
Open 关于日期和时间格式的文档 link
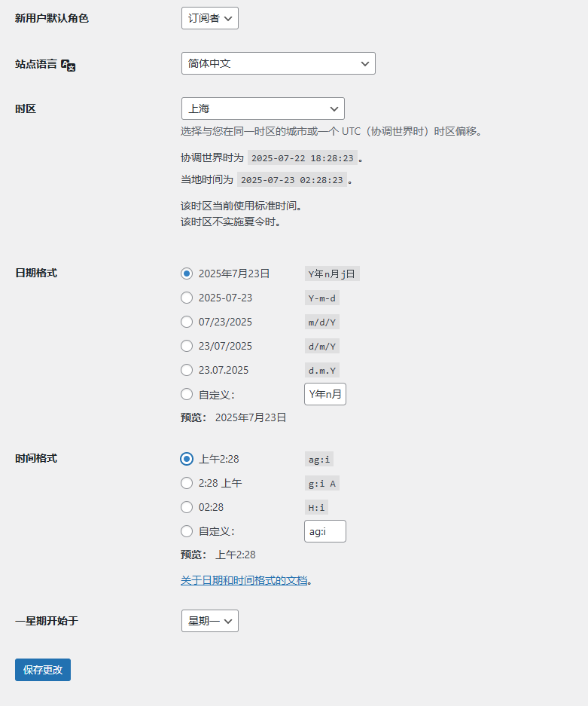[x=244, y=580]
